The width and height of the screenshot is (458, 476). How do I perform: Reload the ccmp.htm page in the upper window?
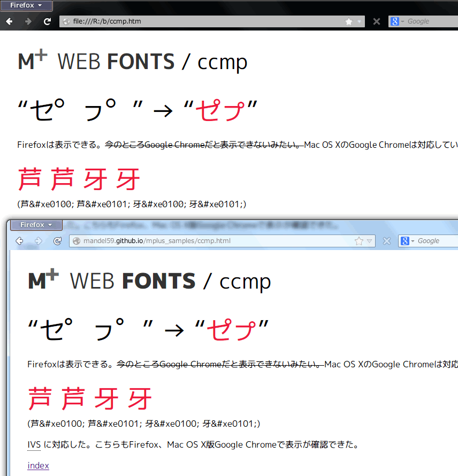[x=47, y=21]
